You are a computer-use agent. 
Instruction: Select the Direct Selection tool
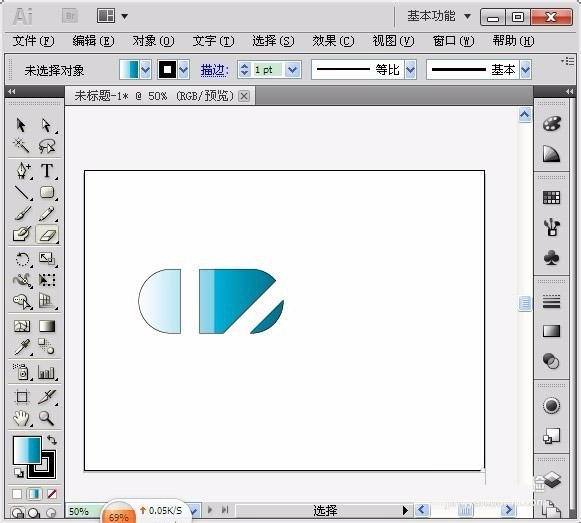46,125
